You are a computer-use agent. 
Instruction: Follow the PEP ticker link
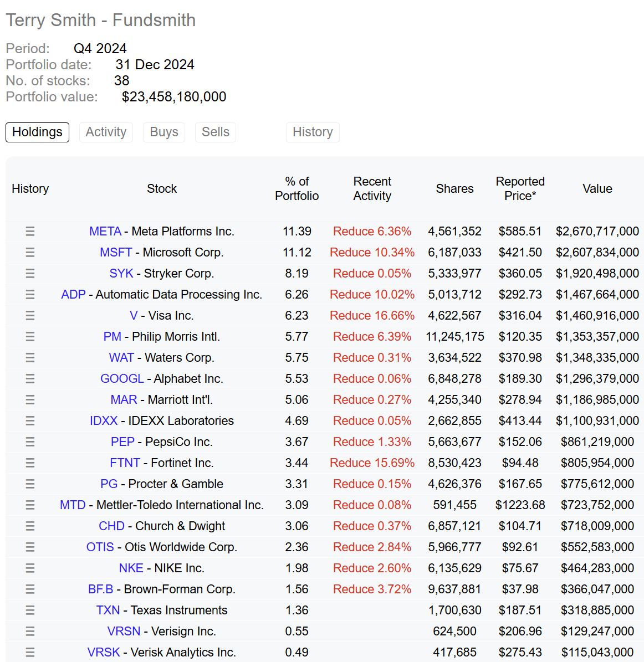122,442
